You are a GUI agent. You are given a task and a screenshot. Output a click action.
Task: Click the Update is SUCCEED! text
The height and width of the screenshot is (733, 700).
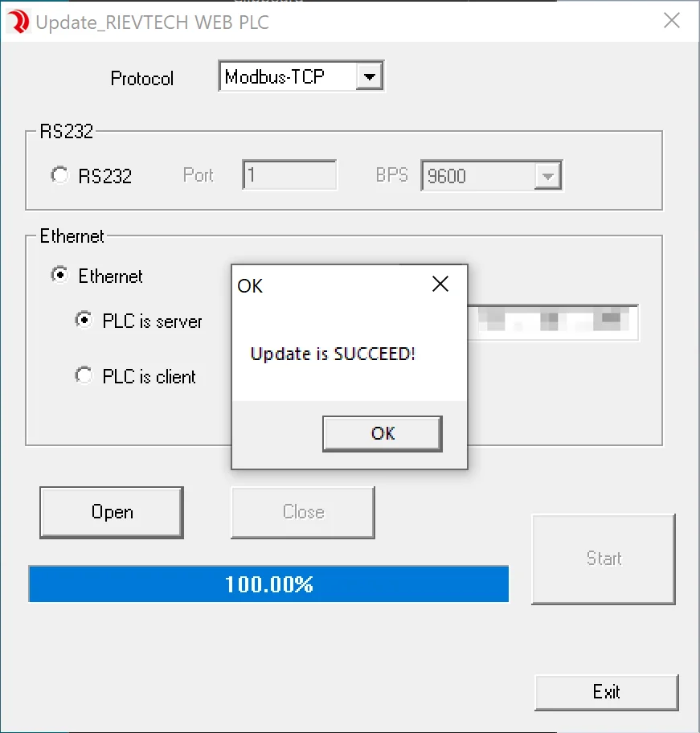pos(333,354)
